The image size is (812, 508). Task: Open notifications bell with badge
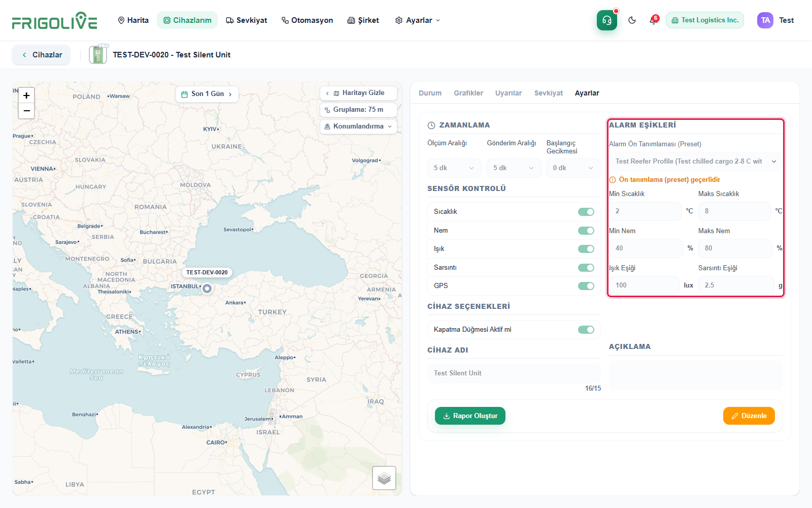[x=653, y=20]
